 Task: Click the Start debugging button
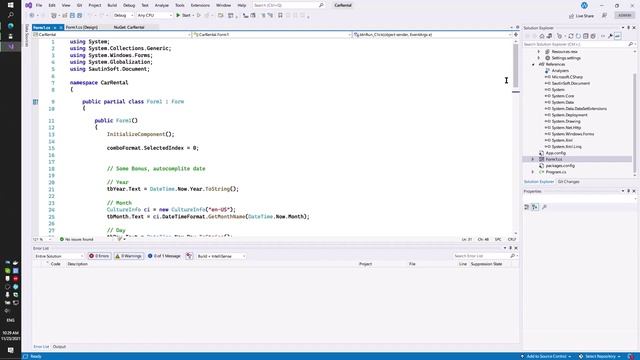pyautogui.click(x=184, y=15)
